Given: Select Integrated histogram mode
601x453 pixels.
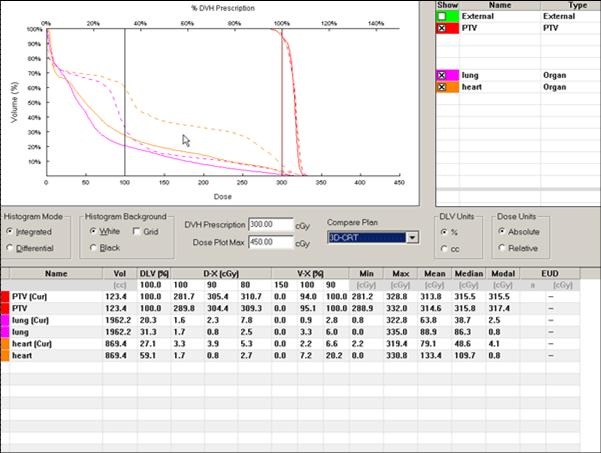Looking at the screenshot, I should pyautogui.click(x=10, y=230).
